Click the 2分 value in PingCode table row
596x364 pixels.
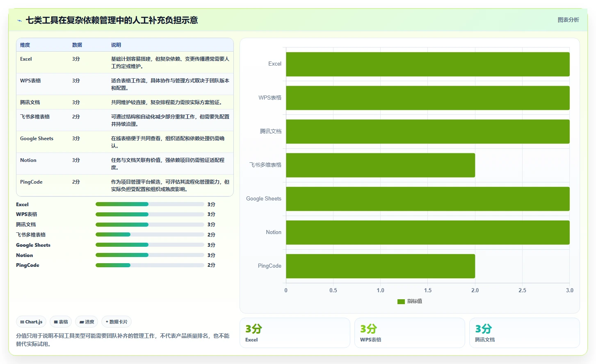(76, 182)
